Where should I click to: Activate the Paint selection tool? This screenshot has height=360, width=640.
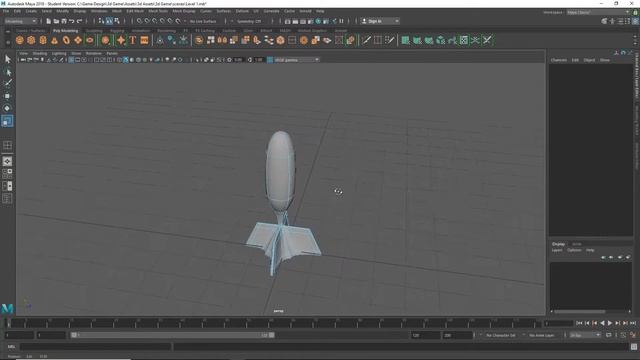click(x=7, y=84)
